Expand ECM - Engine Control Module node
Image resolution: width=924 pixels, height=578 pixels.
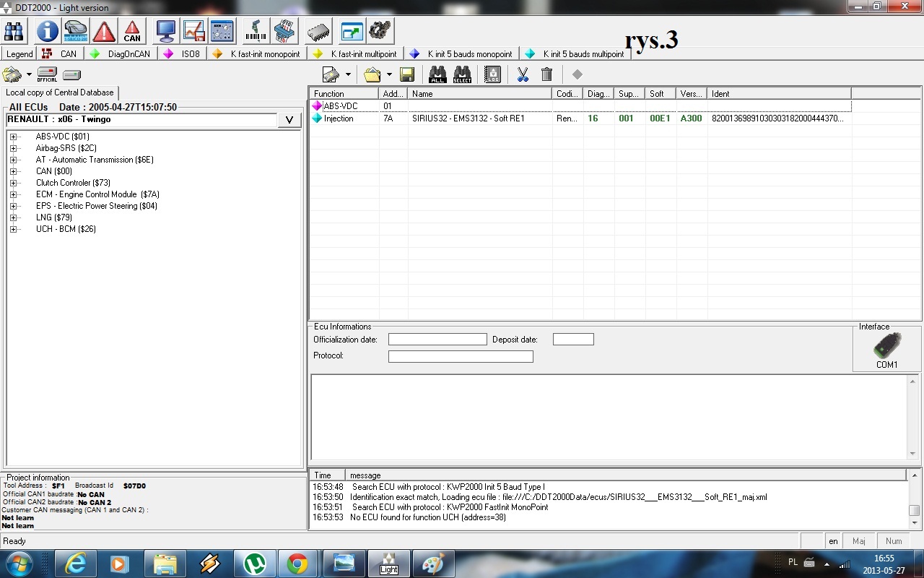(13, 194)
